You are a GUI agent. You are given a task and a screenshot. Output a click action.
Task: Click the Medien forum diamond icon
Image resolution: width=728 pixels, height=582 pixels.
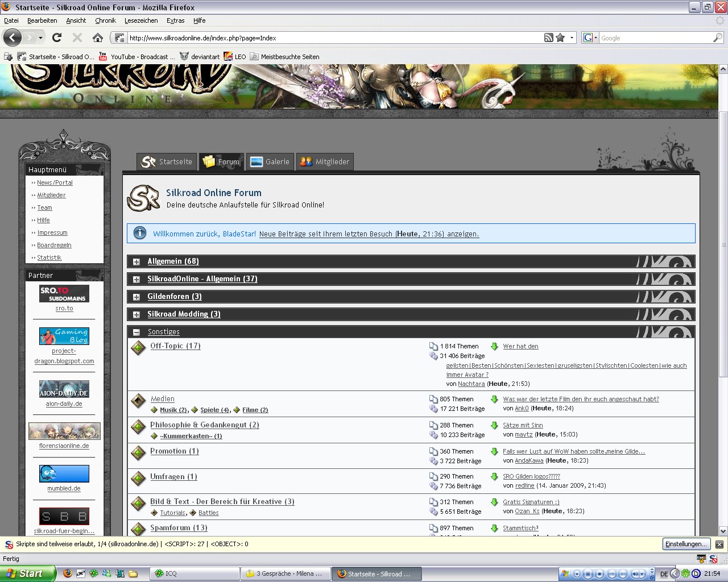coord(138,401)
